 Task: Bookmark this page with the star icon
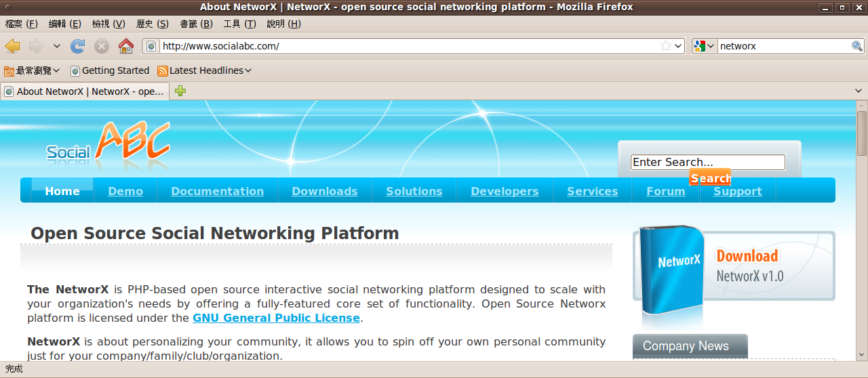666,46
